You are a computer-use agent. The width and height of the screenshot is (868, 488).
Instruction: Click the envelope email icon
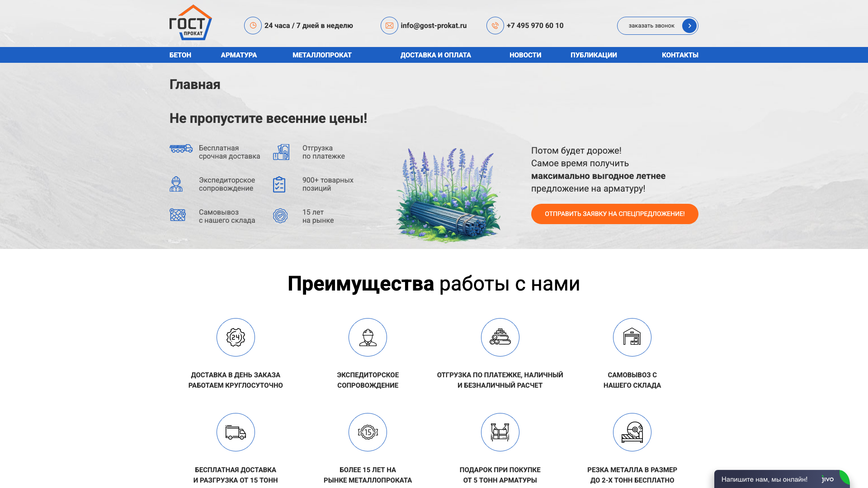389,26
